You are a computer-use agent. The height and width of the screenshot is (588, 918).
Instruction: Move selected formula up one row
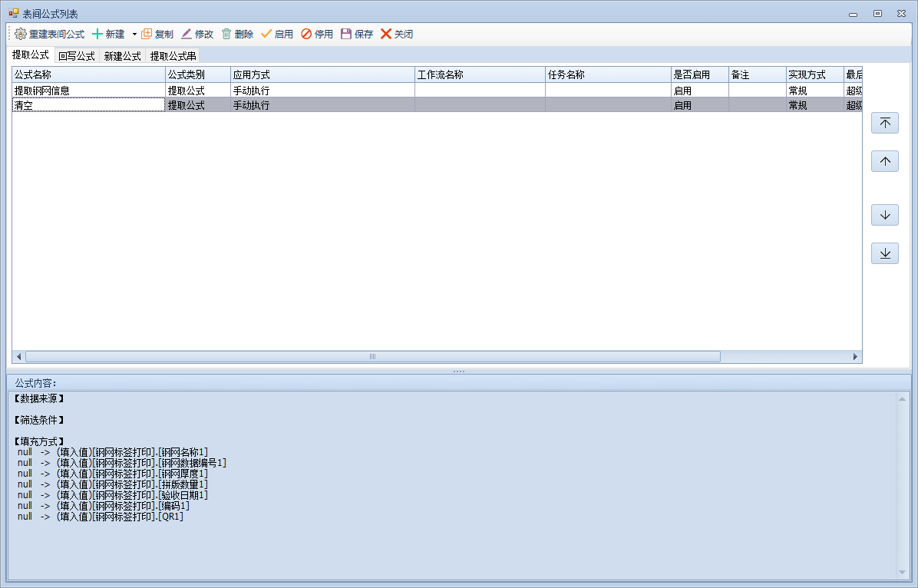pyautogui.click(x=884, y=161)
